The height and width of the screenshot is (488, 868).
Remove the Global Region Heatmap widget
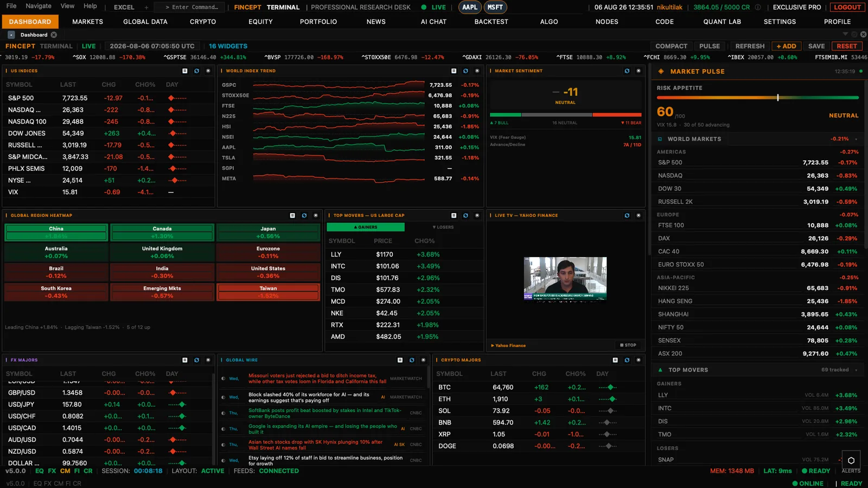(316, 215)
